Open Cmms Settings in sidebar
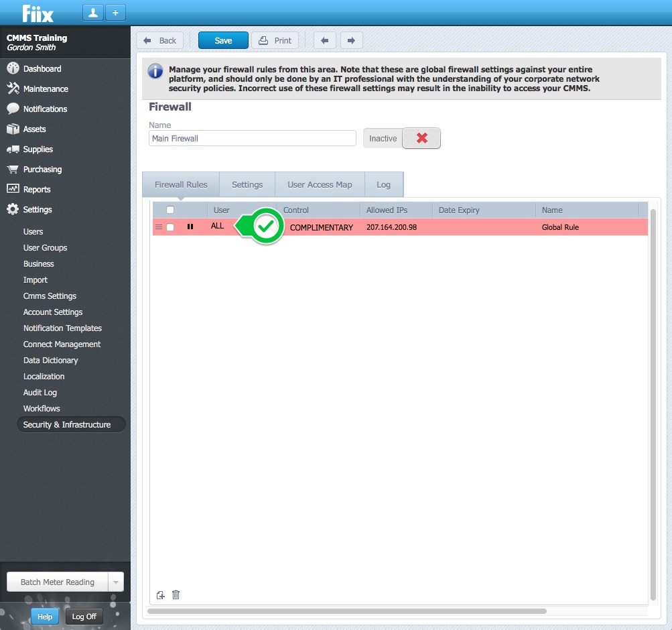 (x=50, y=296)
